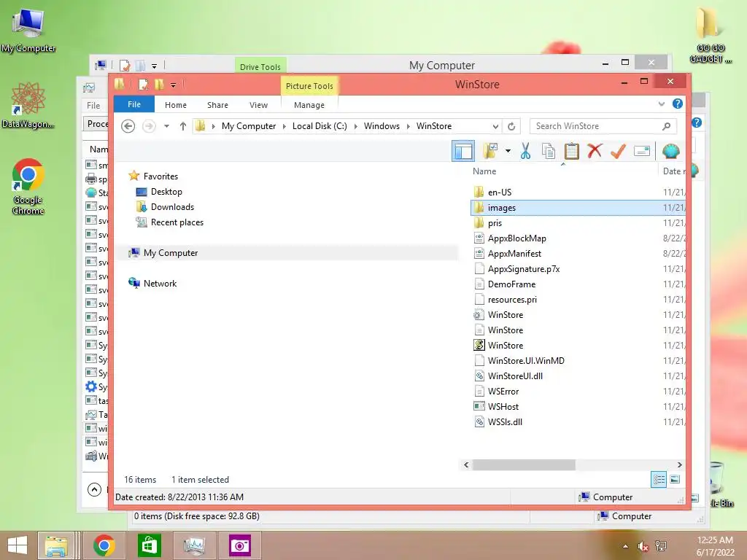Click the Drive Tools tab in My Computer window
This screenshot has height=560, width=747.
click(x=260, y=66)
